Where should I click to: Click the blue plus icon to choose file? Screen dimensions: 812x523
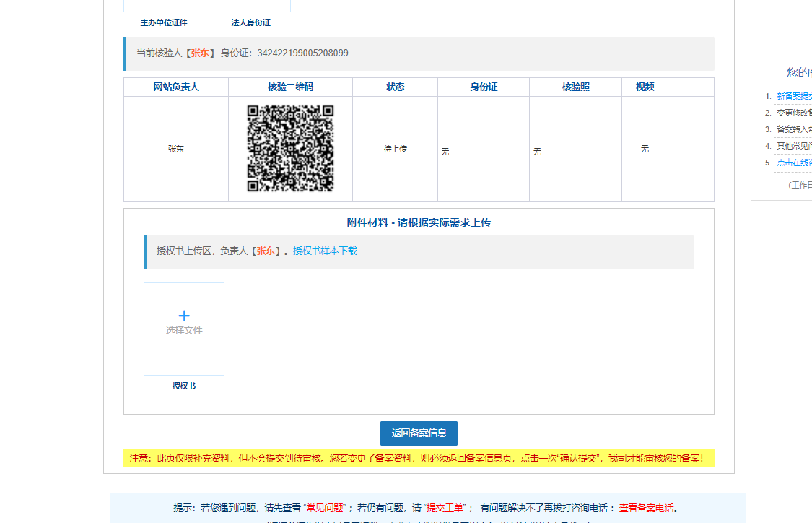(184, 316)
